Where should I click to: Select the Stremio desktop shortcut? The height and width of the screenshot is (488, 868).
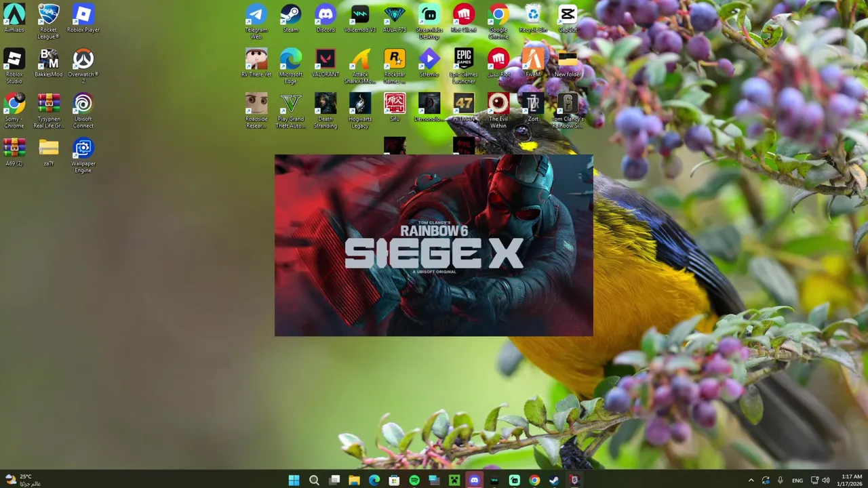pyautogui.click(x=429, y=63)
